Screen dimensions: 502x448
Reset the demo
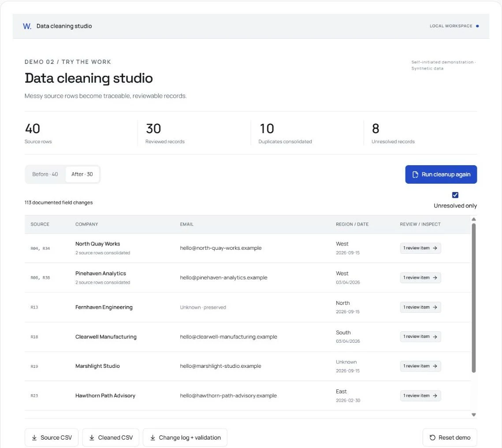450,437
